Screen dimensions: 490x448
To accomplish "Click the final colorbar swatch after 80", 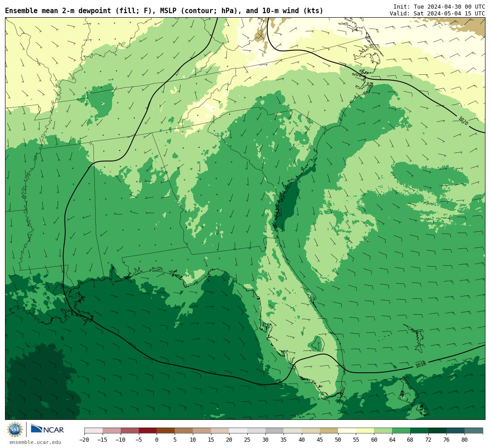I will click(474, 431).
